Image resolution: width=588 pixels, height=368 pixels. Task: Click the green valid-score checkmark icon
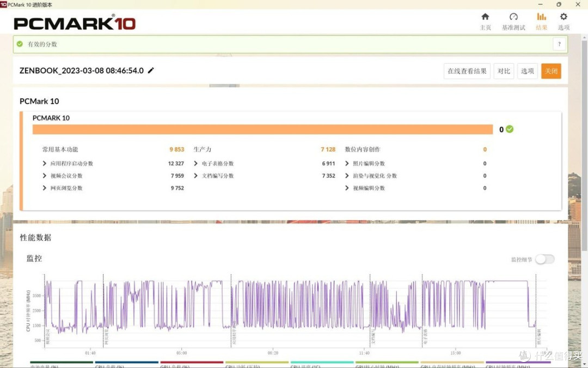[20, 44]
